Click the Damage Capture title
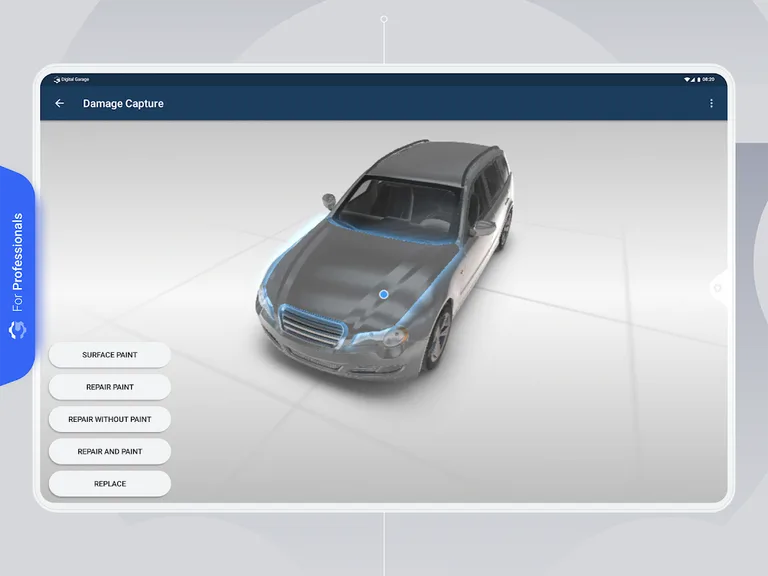 pos(123,103)
